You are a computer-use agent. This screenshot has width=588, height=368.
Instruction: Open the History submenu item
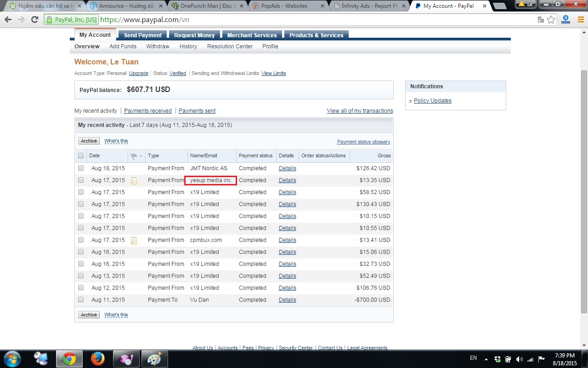click(x=188, y=46)
